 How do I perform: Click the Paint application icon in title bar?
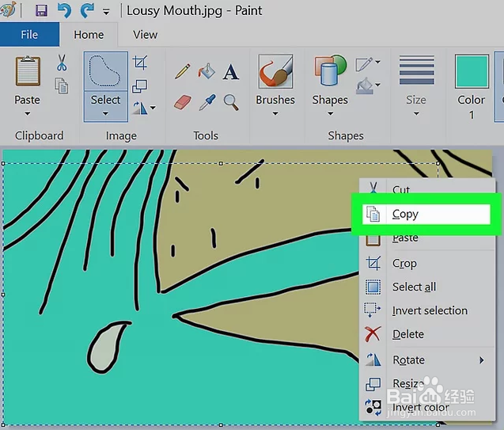[8, 10]
